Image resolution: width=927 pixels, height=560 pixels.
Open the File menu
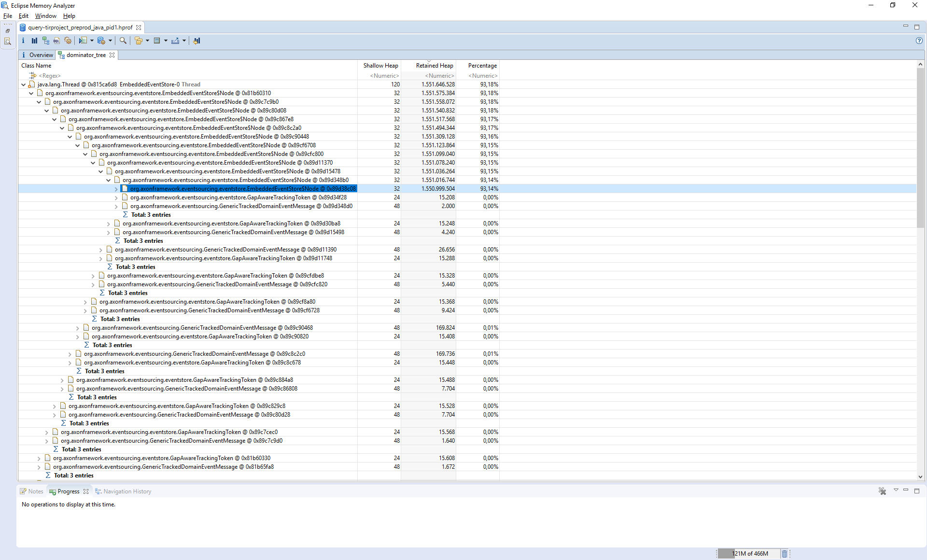pos(8,16)
